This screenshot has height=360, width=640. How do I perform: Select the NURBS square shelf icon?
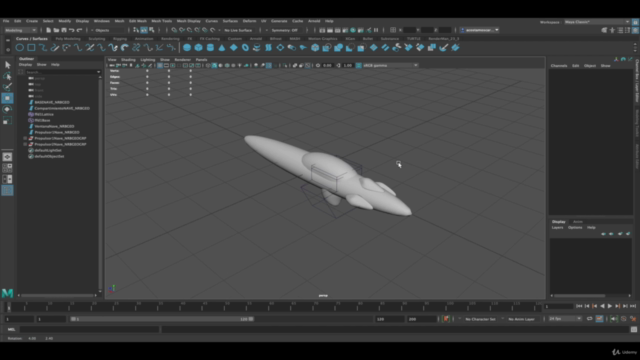click(x=31, y=48)
